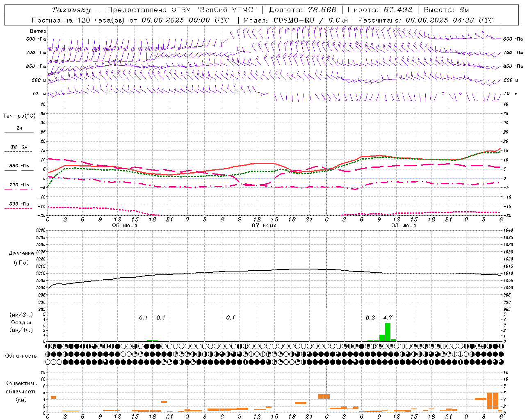This screenshot has width=525, height=420.
Task: Click the '08 июня' date label
Action: coord(403,226)
